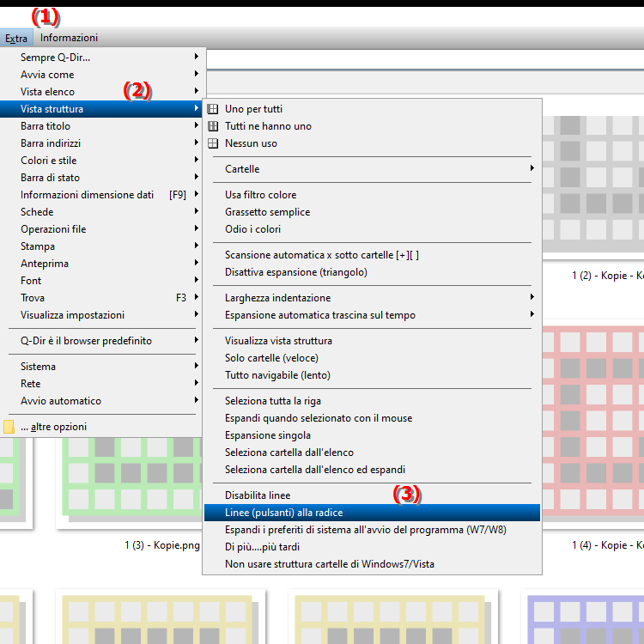Click Nessun uso entry
Viewport: 644px width, 644px height.
pyautogui.click(x=372, y=143)
